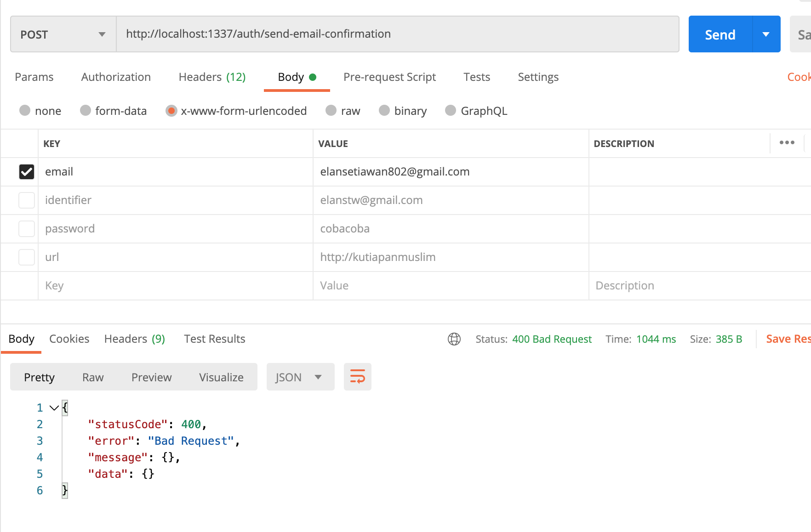
Task: Send the request with Send button
Action: 720,34
